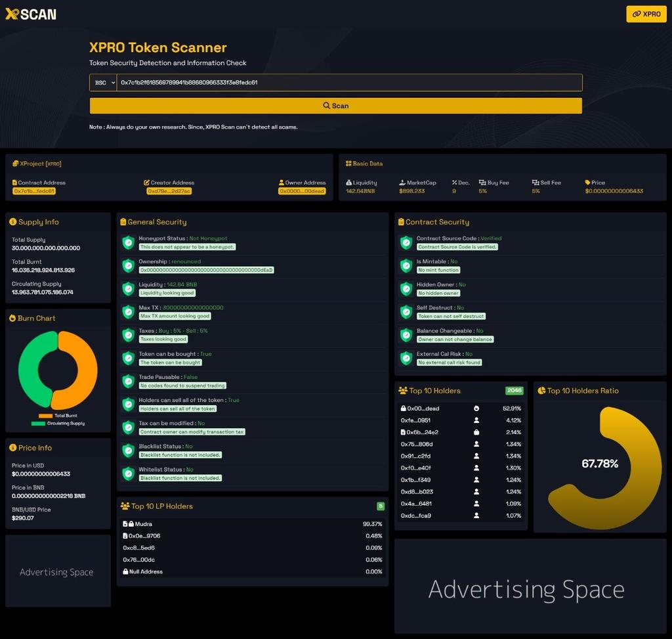
Task: Click the MarketCap icon
Action: click(x=402, y=183)
